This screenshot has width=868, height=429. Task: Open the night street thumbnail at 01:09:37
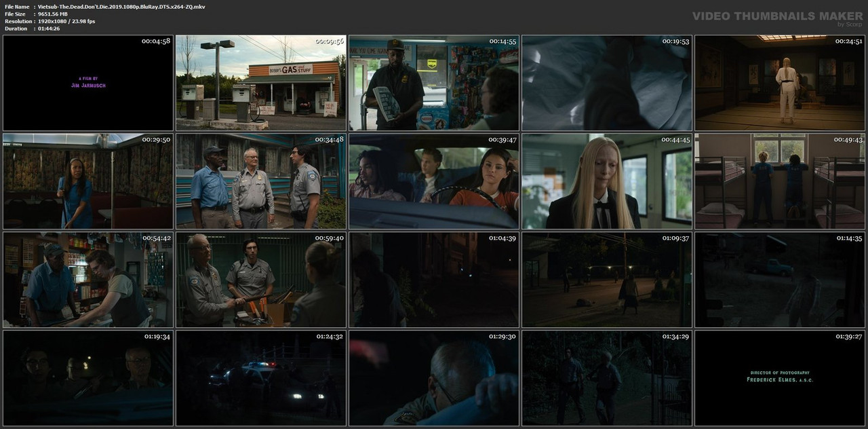(607, 280)
